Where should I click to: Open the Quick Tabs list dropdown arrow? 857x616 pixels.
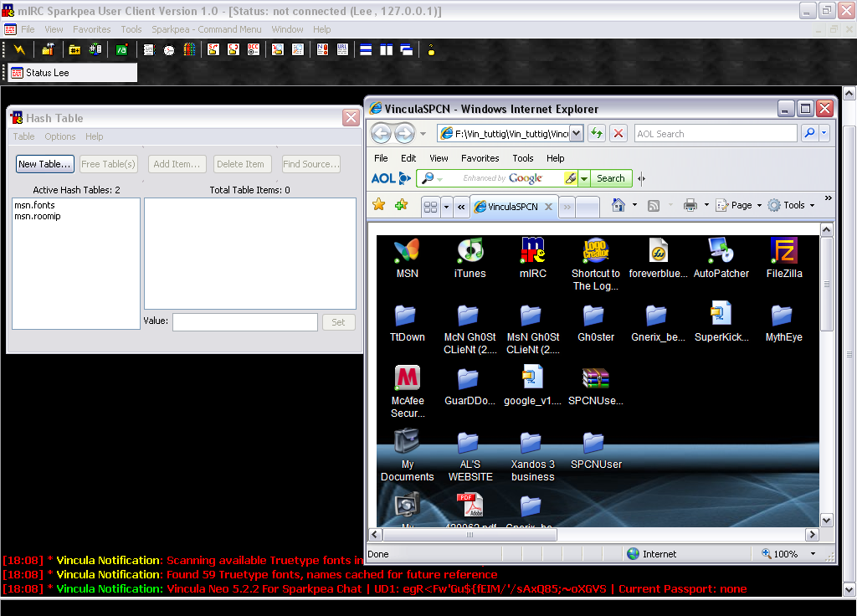447,207
